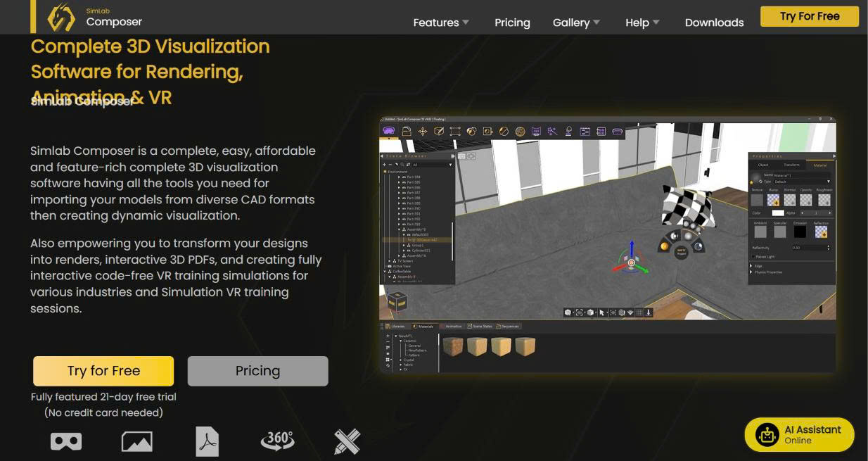The width and height of the screenshot is (868, 461).
Task: Click the timeline panel icon in Composer toolbar
Action: click(585, 131)
